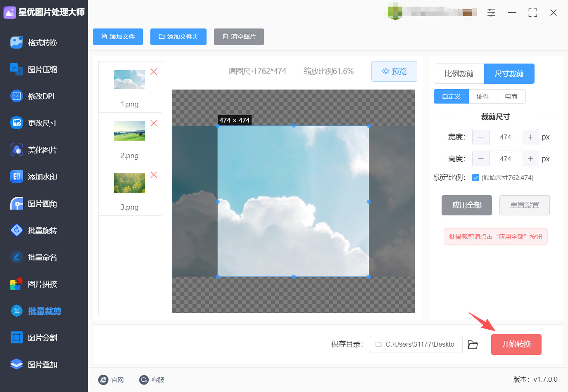Click the 应用全部 apply all button
Image resolution: width=568 pixels, height=392 pixels.
coord(467,205)
